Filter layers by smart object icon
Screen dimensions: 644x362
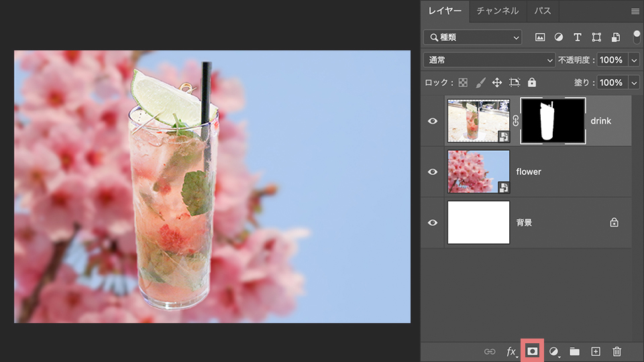pyautogui.click(x=616, y=38)
